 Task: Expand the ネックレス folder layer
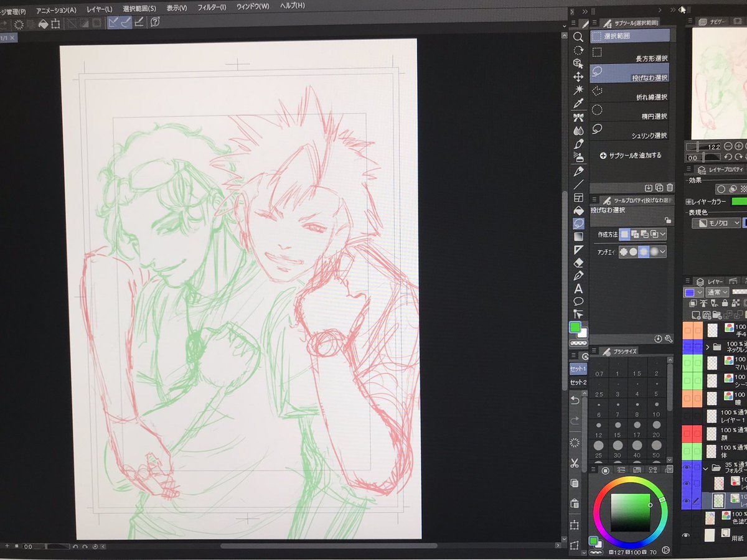708,346
